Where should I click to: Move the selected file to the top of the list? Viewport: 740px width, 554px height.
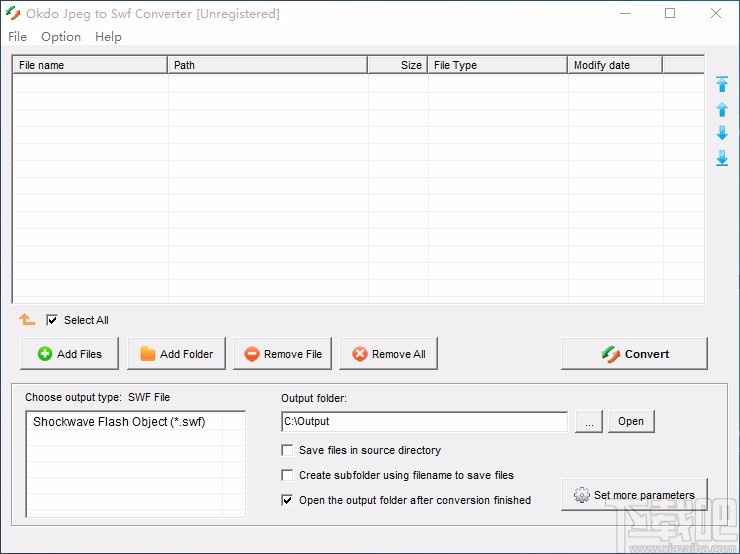[722, 84]
